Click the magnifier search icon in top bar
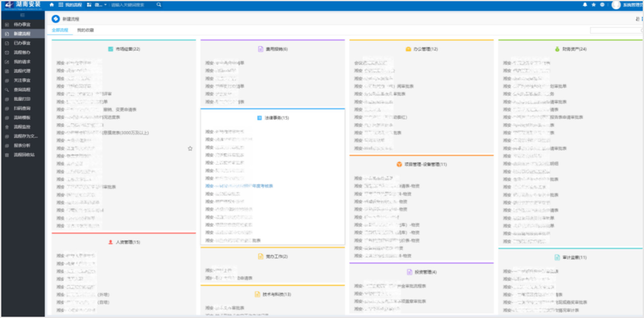Screen dimensions: 644x318 click(x=159, y=5)
